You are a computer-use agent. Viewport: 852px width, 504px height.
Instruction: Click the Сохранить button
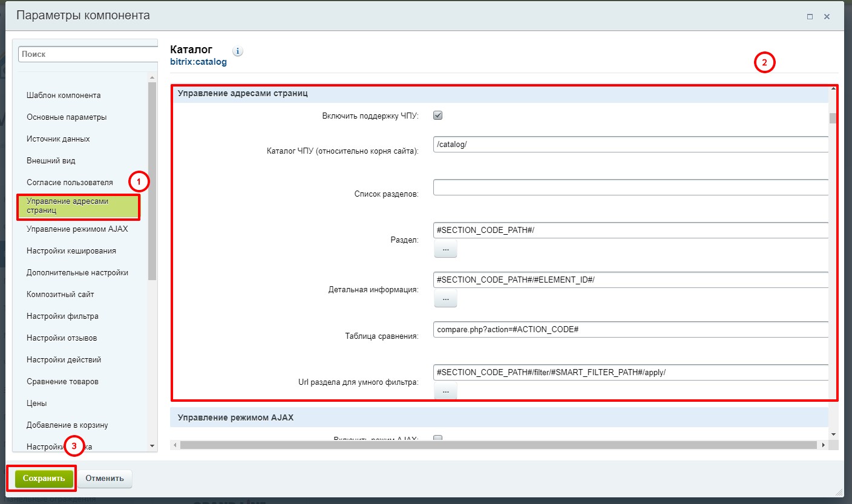(x=44, y=478)
